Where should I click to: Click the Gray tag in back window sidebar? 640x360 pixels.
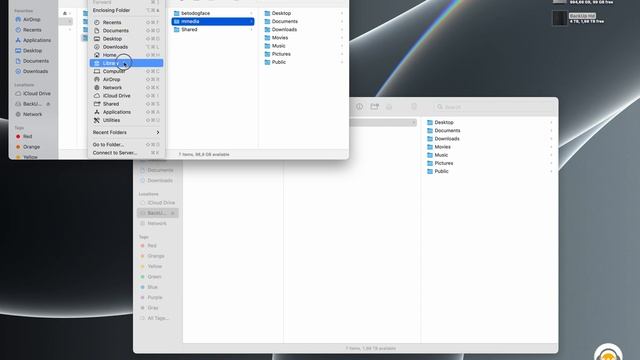click(x=153, y=308)
